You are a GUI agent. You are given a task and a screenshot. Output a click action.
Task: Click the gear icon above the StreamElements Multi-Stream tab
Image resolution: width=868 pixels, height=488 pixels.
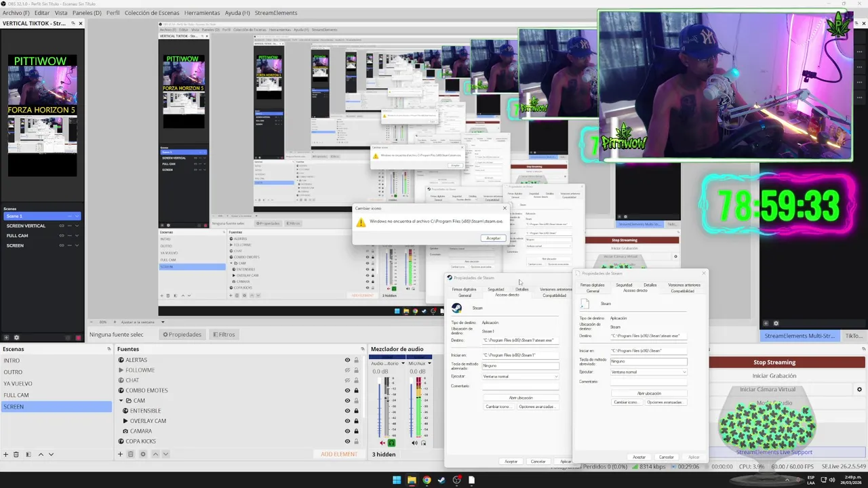tap(776, 323)
